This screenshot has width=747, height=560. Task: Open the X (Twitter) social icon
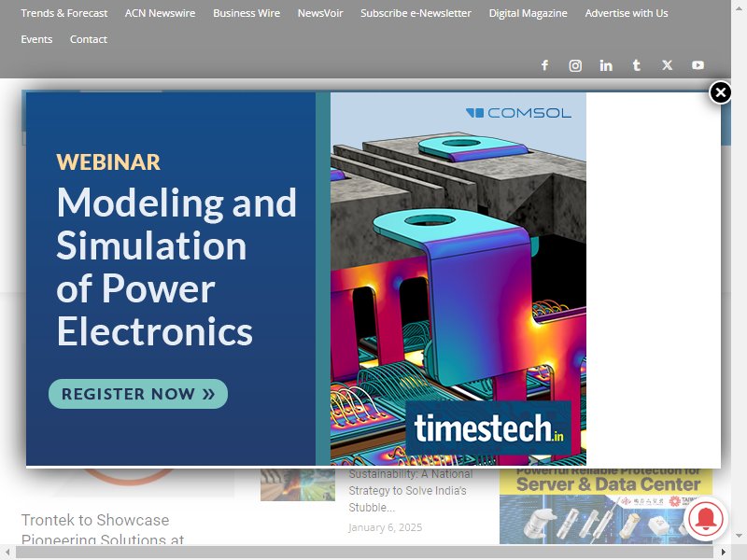(x=667, y=65)
